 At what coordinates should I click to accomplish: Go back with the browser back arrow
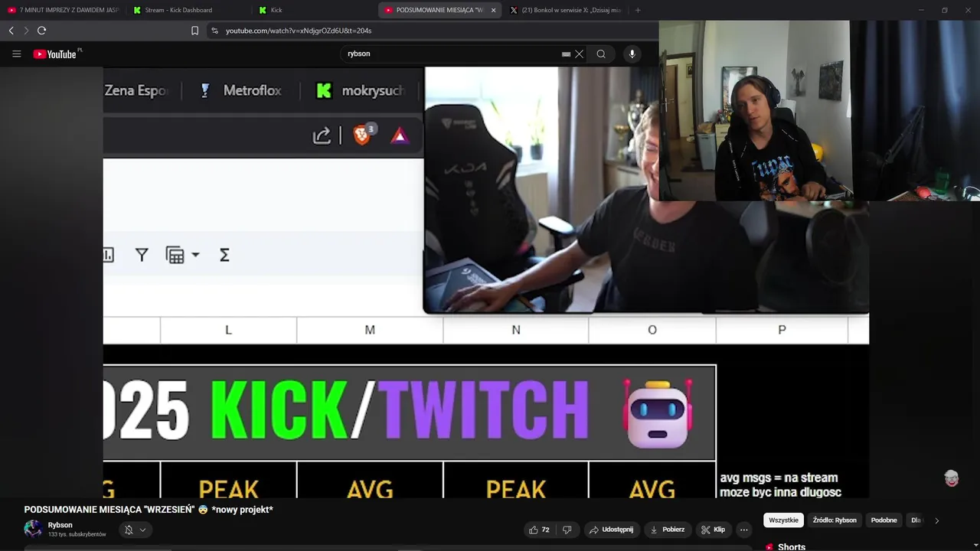(x=11, y=31)
